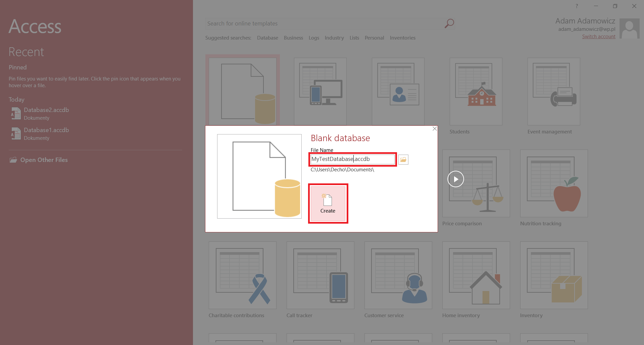The width and height of the screenshot is (644, 345).
Task: Play the Price comparison template video
Action: (x=455, y=179)
